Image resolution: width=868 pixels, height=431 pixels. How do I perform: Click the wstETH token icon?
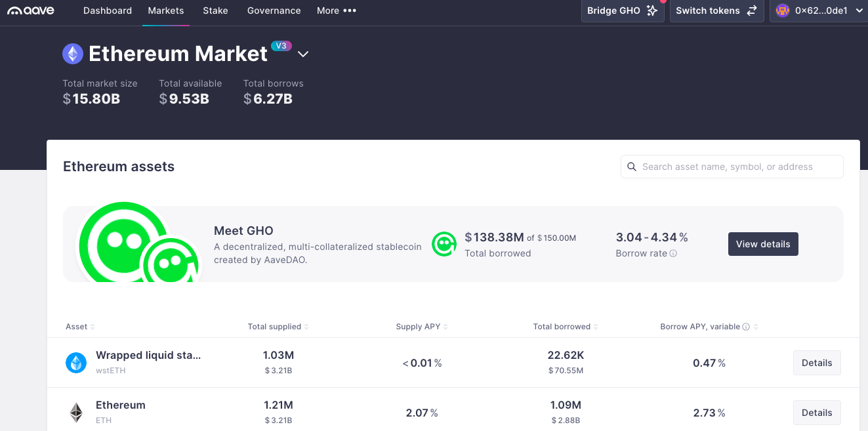click(x=76, y=363)
